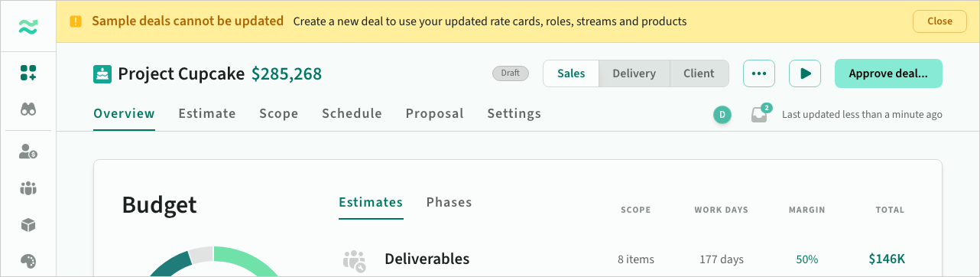The height and width of the screenshot is (277, 980).
Task: Click the wave logo icon in sidebar
Action: 28,27
